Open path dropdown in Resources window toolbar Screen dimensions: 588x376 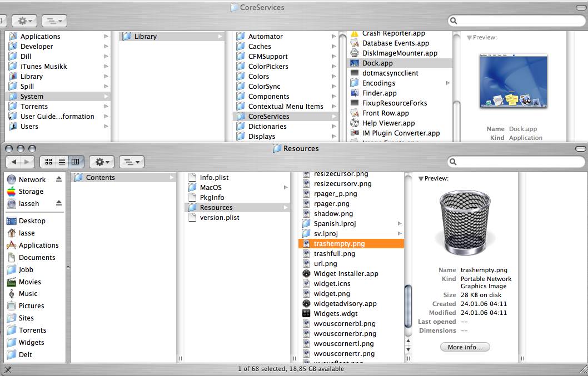[x=132, y=162]
